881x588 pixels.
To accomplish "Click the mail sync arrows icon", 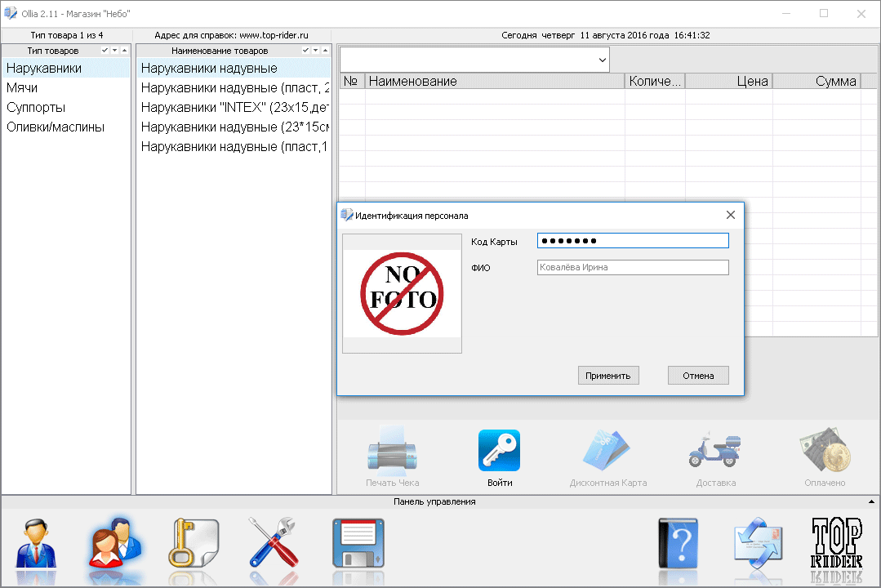I will click(757, 543).
